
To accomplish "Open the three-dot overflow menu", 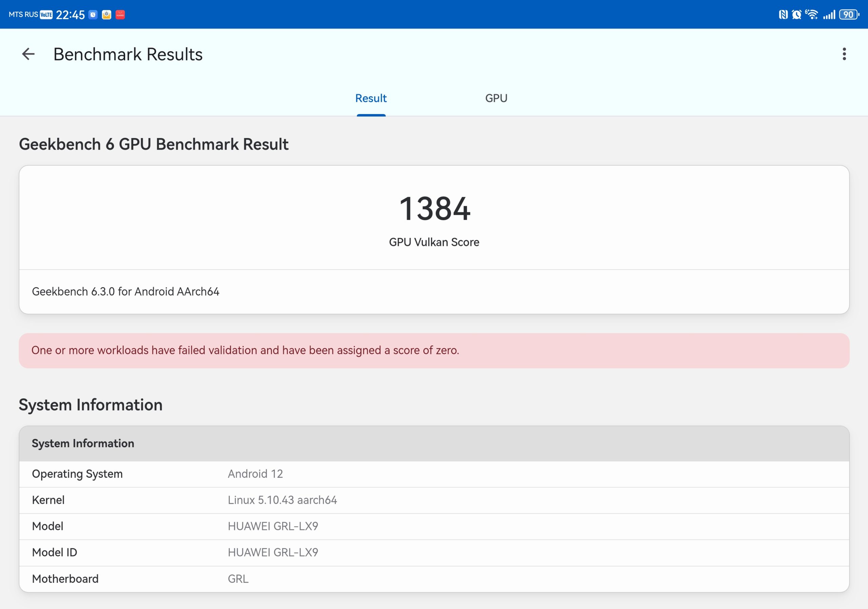I will pyautogui.click(x=844, y=54).
